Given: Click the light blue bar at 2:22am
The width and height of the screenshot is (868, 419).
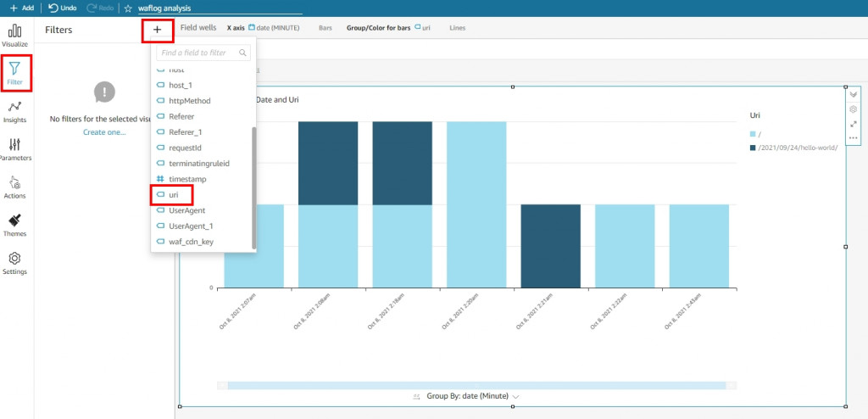Looking at the screenshot, I should (625, 246).
